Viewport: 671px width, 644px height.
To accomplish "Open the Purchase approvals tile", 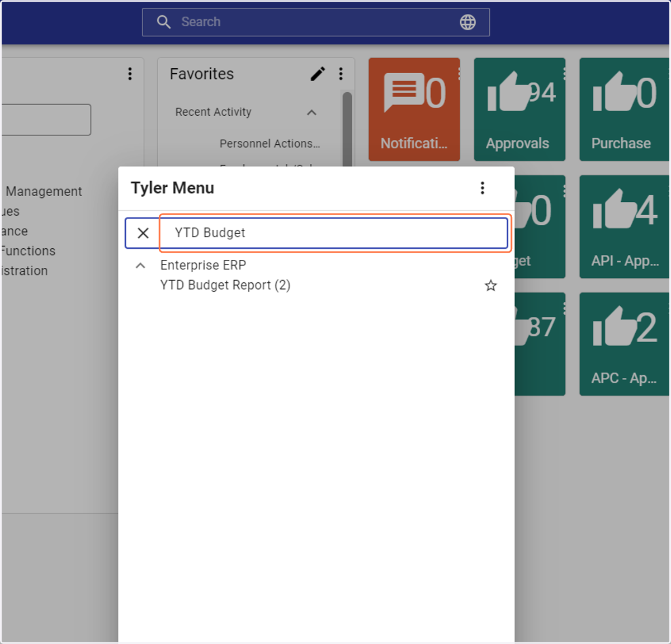I will (x=624, y=110).
